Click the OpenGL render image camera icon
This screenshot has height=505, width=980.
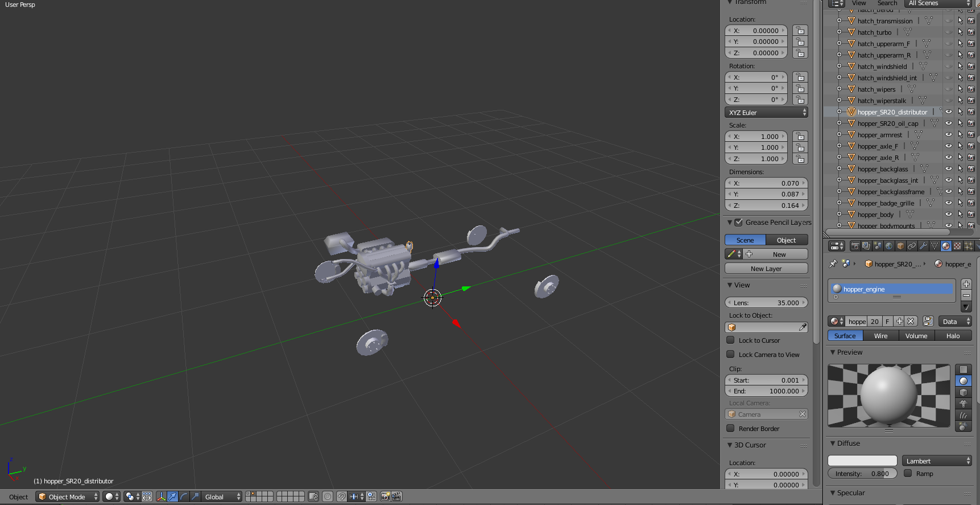click(385, 496)
